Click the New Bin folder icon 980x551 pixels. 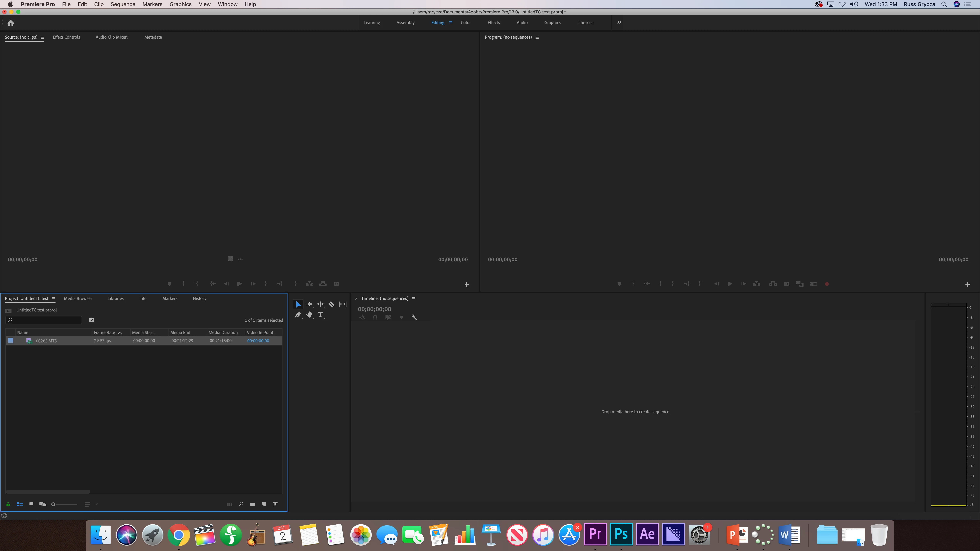click(252, 504)
